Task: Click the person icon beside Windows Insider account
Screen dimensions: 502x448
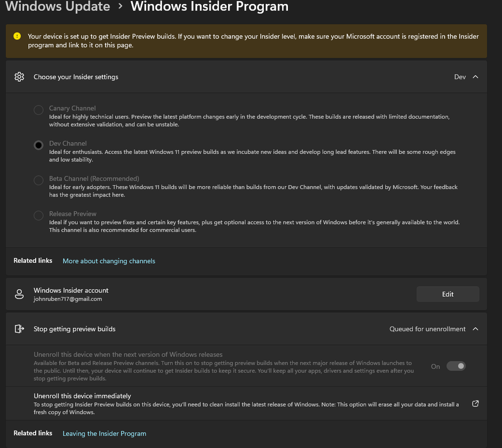Action: click(19, 294)
